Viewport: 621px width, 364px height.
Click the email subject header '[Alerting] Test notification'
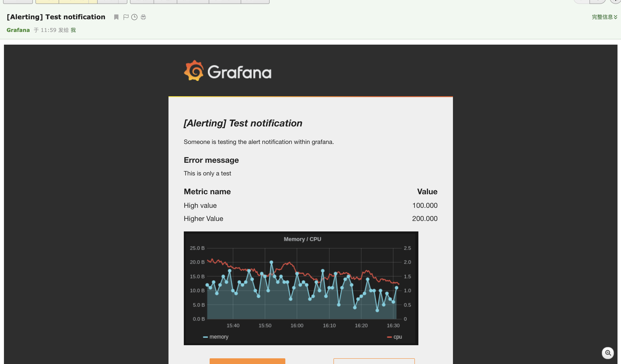[x=56, y=17]
